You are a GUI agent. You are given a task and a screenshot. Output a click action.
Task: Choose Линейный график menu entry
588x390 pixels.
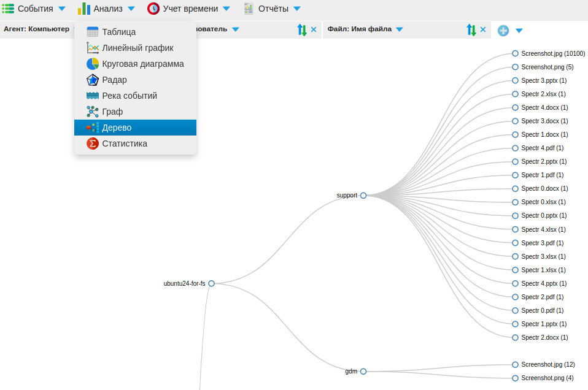[135, 48]
